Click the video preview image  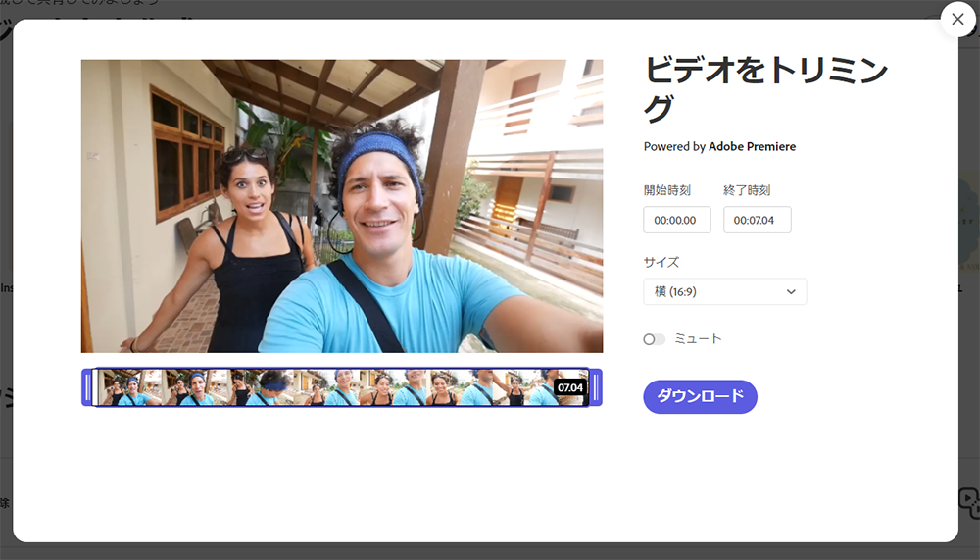point(342,206)
